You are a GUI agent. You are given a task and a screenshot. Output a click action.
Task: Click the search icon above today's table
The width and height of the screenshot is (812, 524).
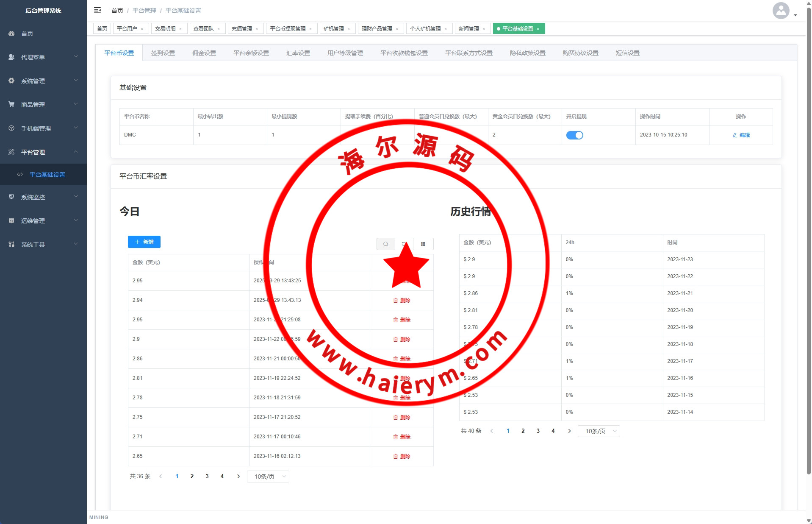[385, 244]
